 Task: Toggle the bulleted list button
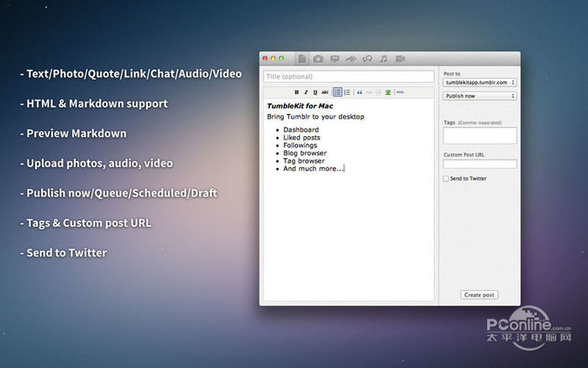coord(338,92)
